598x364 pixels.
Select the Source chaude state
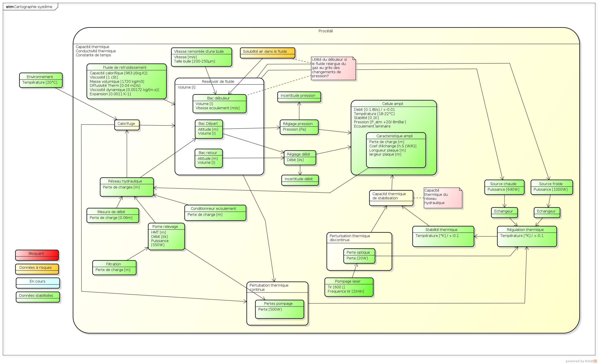pos(504,187)
